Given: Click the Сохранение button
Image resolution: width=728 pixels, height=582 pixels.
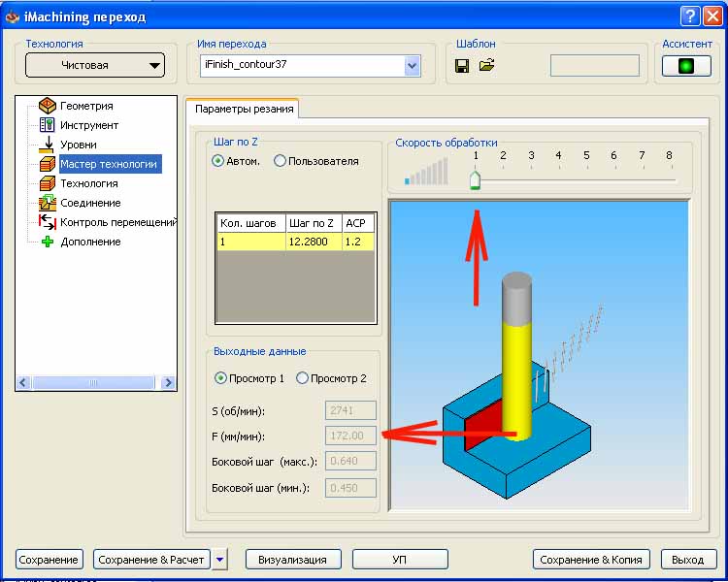Looking at the screenshot, I should pos(50,560).
